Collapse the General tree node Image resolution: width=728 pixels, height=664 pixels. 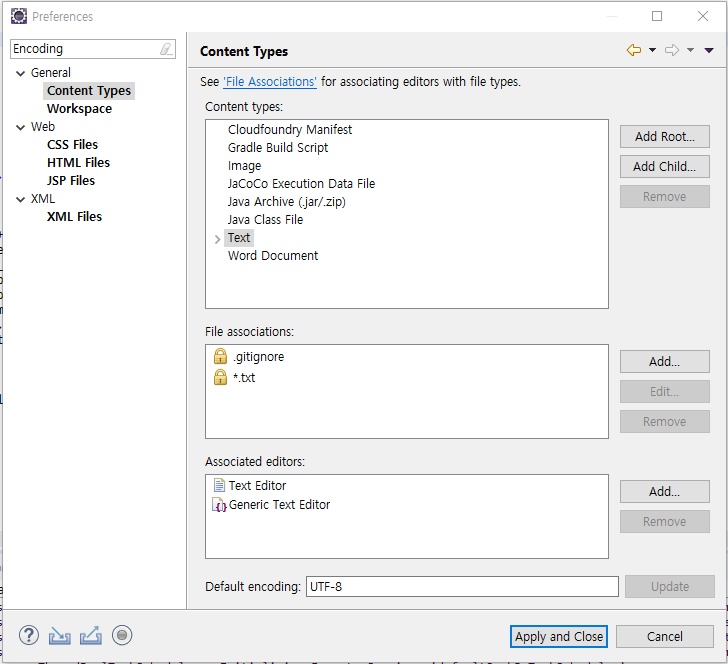coord(20,73)
